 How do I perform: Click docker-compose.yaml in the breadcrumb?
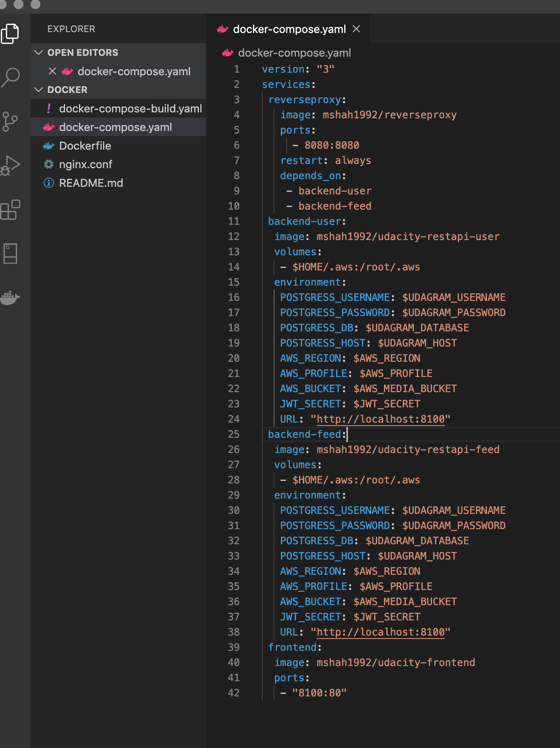[294, 53]
